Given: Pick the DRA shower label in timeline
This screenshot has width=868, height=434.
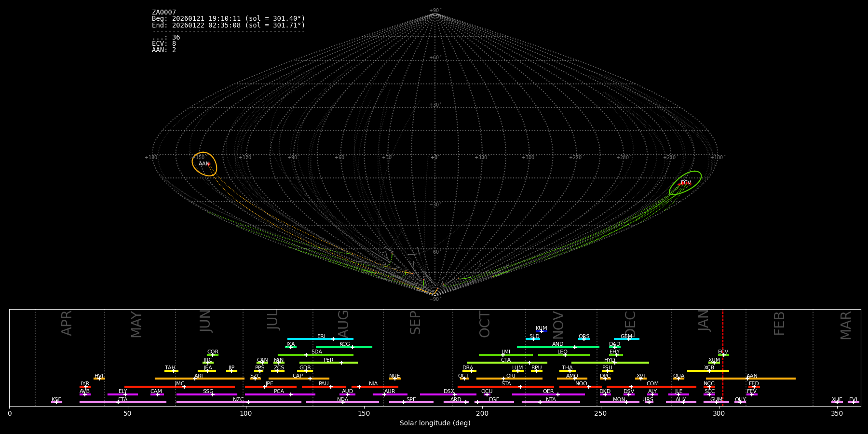Looking at the screenshot, I should (x=468, y=368).
